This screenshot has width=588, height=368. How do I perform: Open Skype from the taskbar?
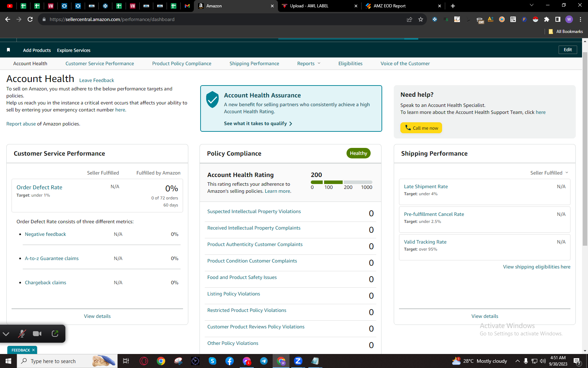point(212,361)
